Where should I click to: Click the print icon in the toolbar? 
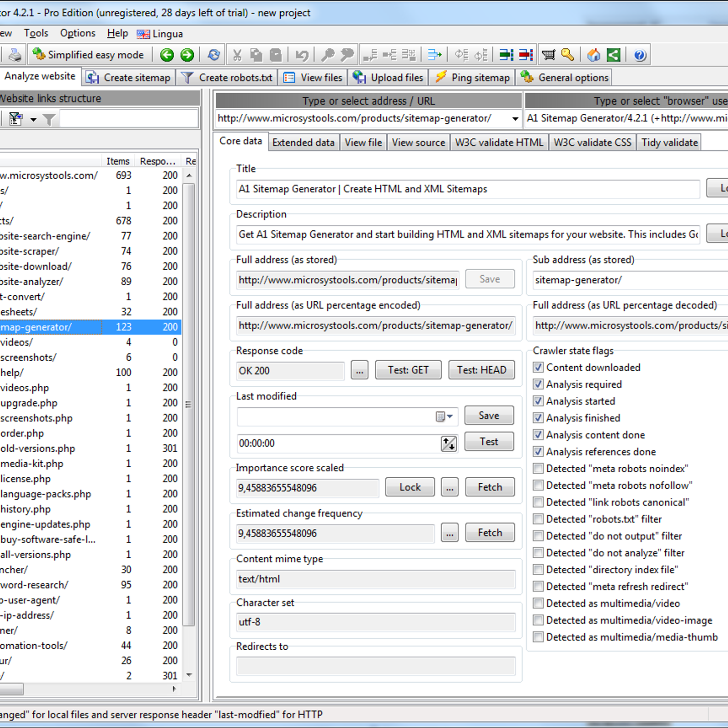[x=15, y=55]
